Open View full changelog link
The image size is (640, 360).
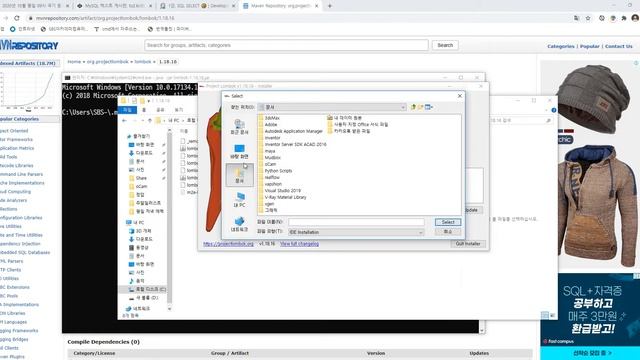(x=299, y=244)
